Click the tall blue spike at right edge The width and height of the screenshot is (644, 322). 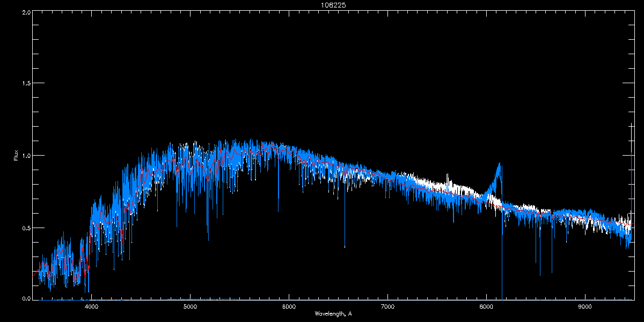click(x=631, y=125)
